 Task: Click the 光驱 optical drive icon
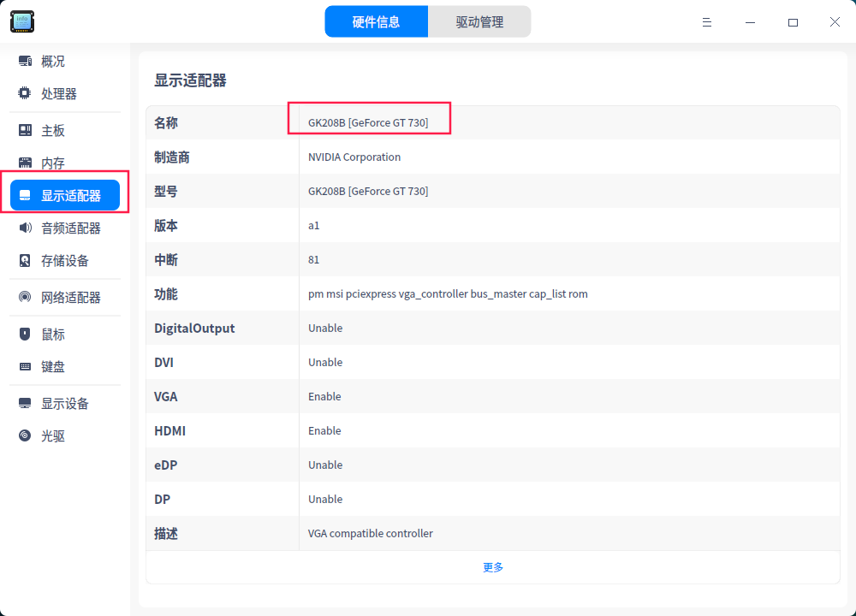(25, 435)
